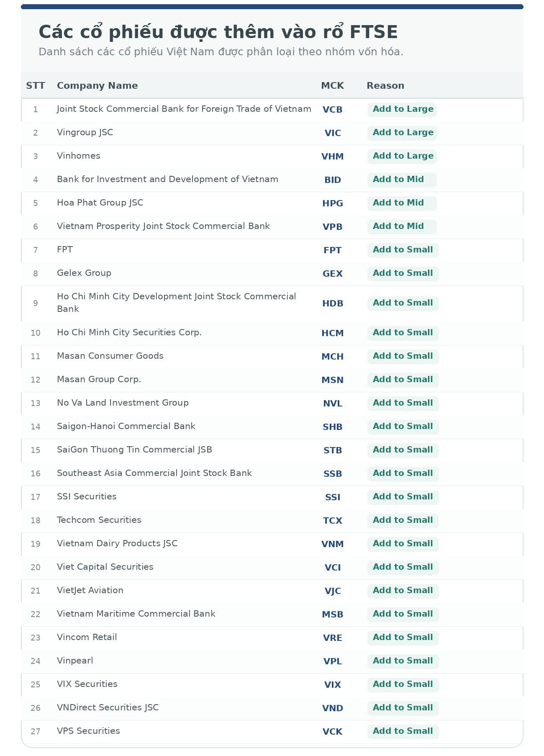Click the VHM ticker symbol

pos(333,157)
